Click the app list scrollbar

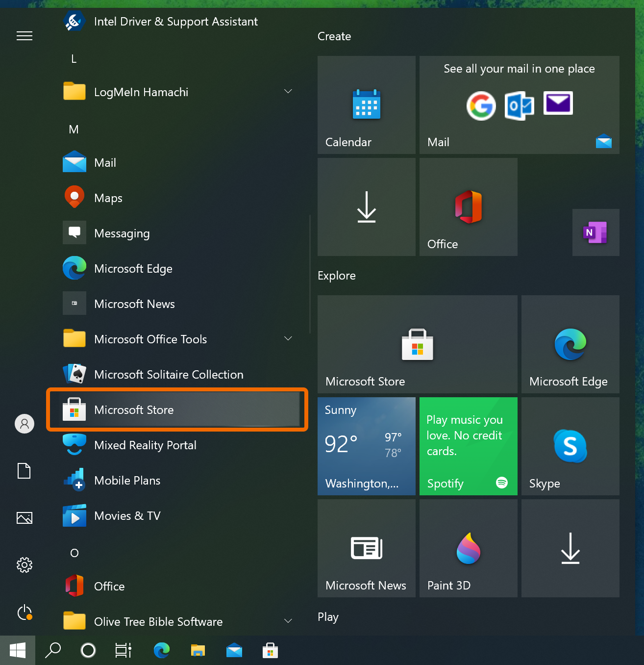pos(310,275)
